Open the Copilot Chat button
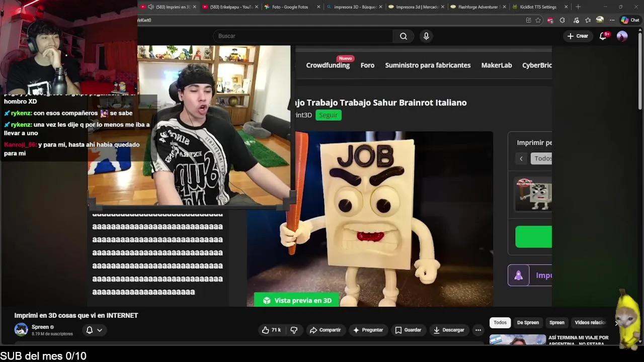 (x=630, y=20)
